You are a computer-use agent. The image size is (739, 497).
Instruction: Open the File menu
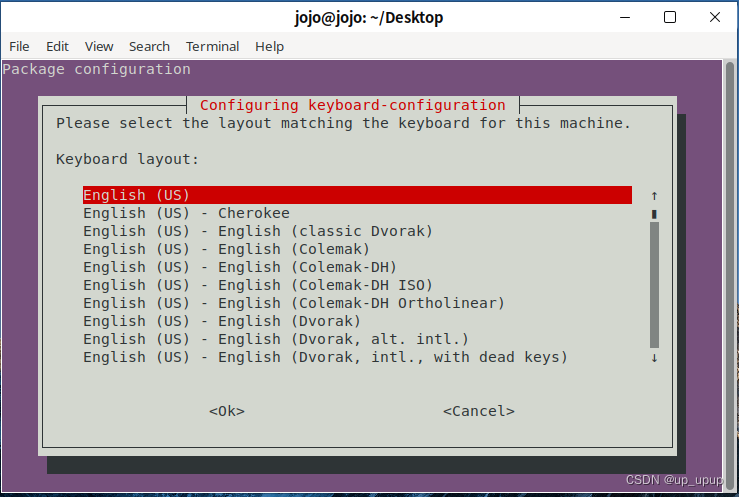(x=19, y=47)
